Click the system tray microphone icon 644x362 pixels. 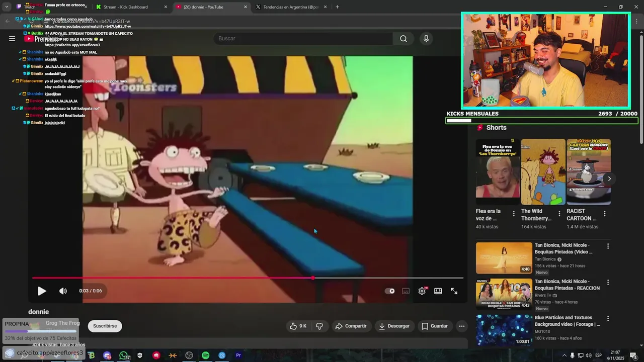tap(573, 355)
